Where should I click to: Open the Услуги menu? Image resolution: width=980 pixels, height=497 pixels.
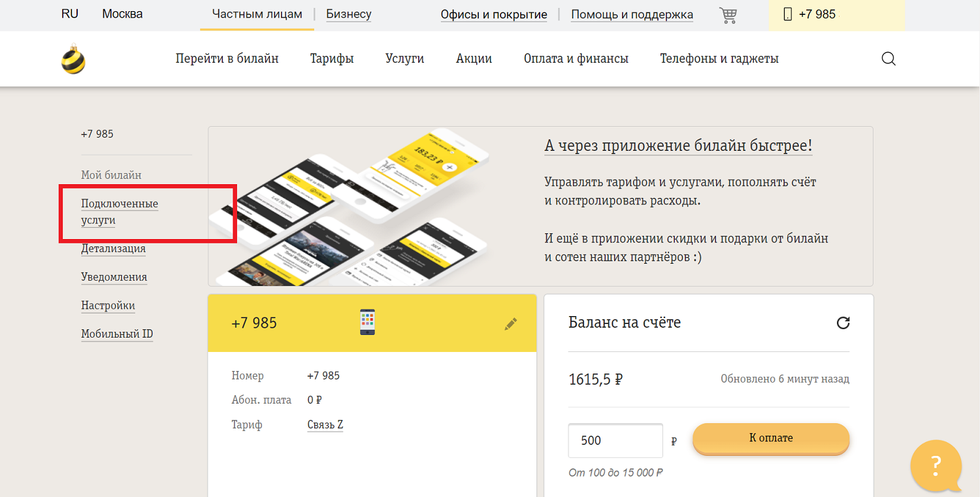405,59
